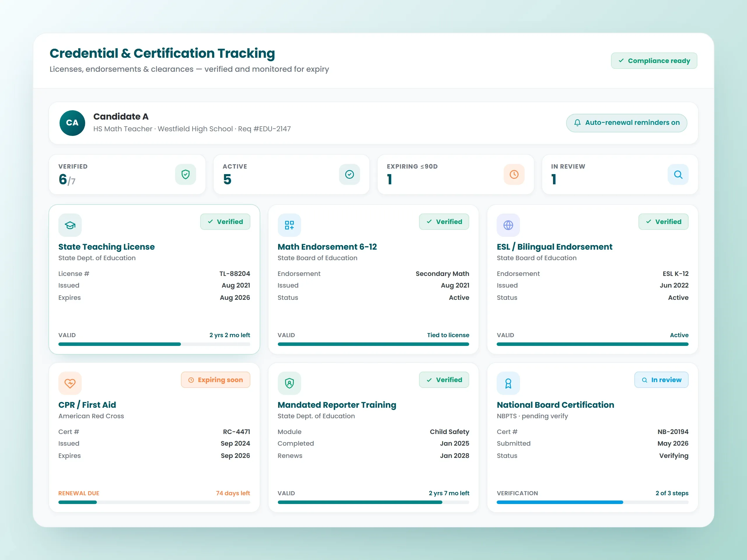Click the grid-plus icon on Math Endorsement card

289,225
